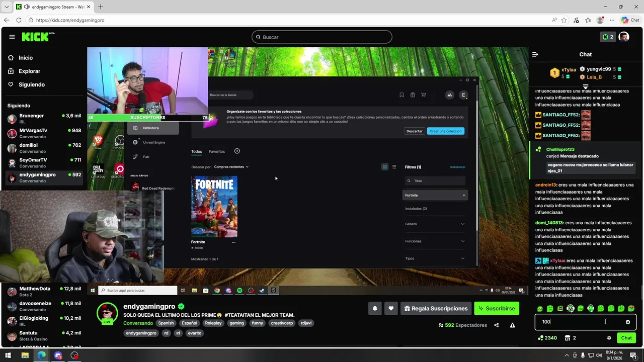Open the KICKs balance icon showing 2
The image size is (644, 362).
608,37
